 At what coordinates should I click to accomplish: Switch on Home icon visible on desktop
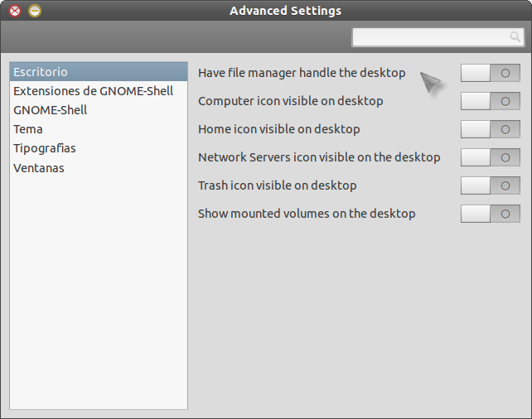[490, 129]
